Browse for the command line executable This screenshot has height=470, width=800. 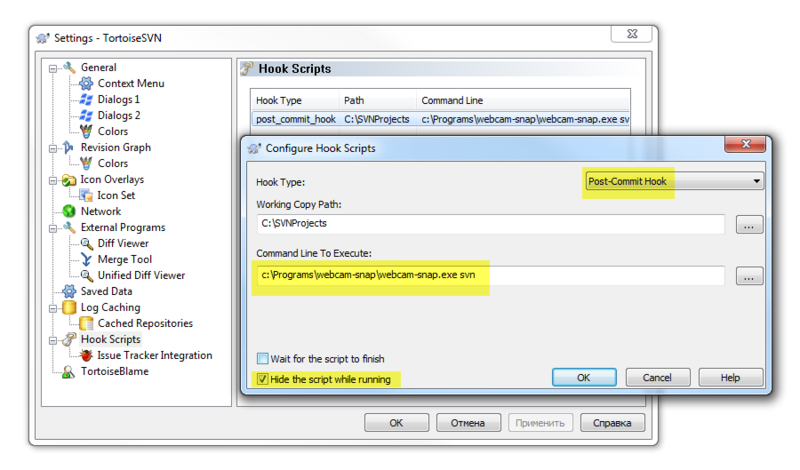coord(749,276)
